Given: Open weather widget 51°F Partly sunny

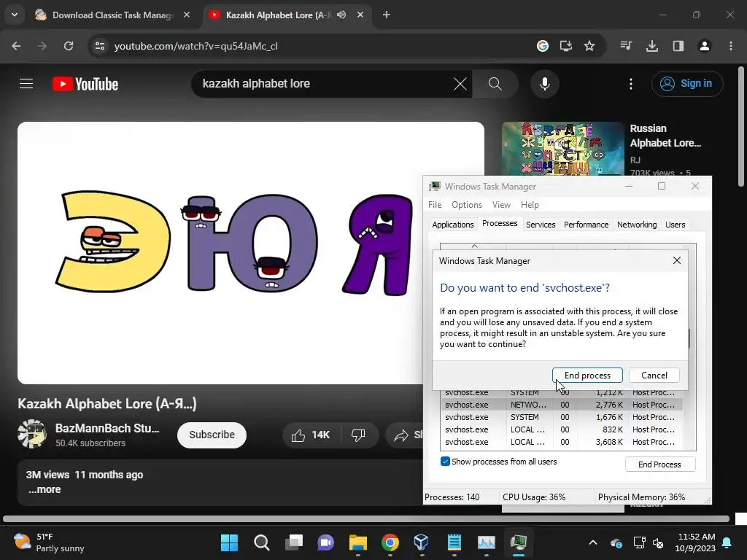Looking at the screenshot, I should click(49, 542).
